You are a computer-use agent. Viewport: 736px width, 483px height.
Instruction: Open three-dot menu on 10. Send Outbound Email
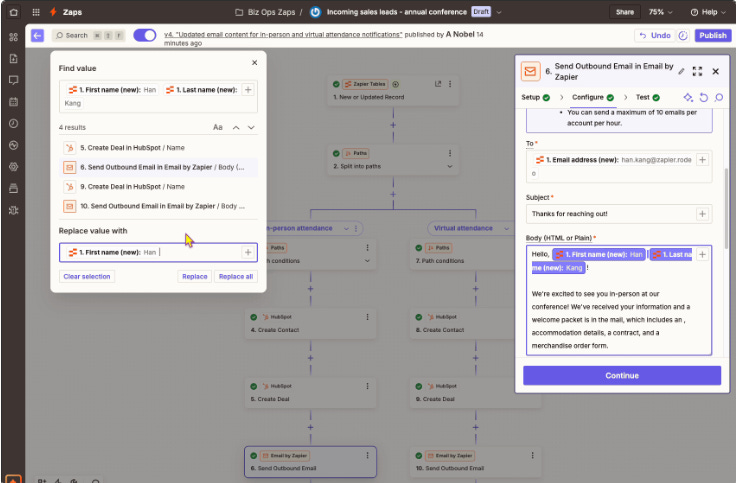pos(533,455)
